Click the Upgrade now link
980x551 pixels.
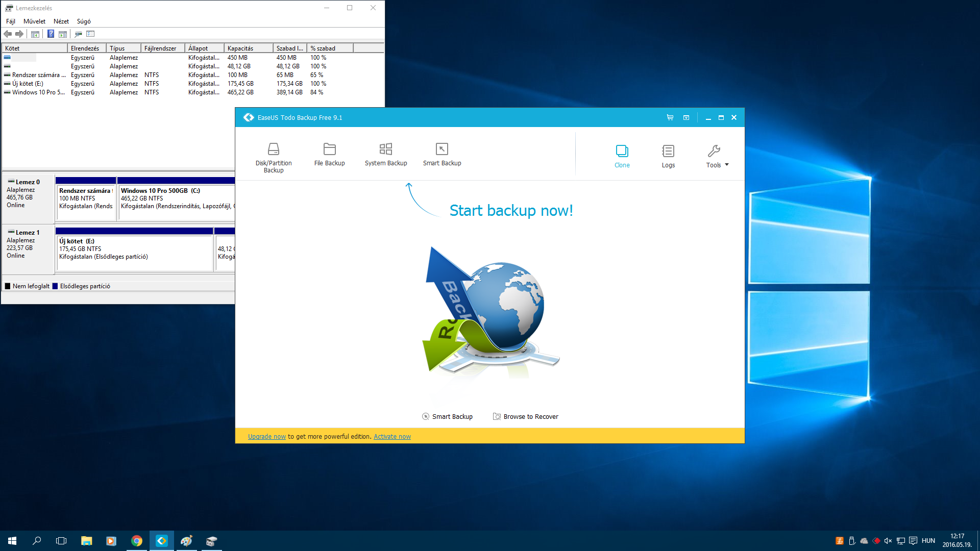(267, 437)
